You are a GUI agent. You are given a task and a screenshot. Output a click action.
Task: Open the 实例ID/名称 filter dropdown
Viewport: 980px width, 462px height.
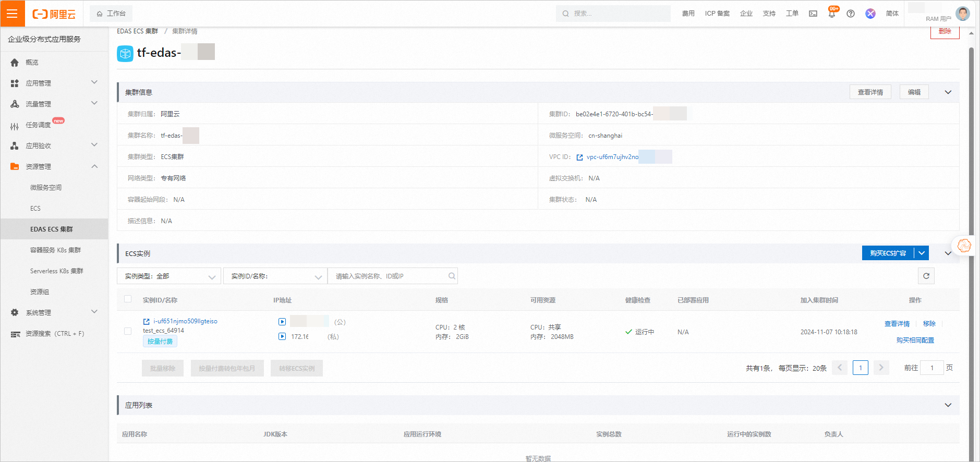(275, 276)
